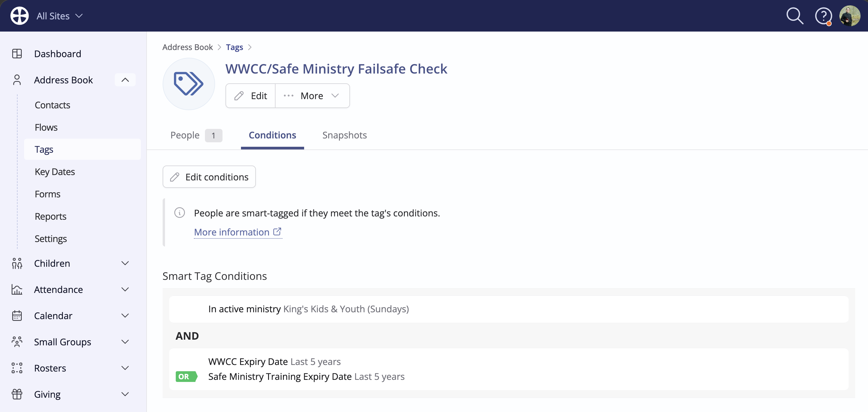Image resolution: width=868 pixels, height=412 pixels.
Task: Go to Tags breadcrumb link
Action: point(234,47)
